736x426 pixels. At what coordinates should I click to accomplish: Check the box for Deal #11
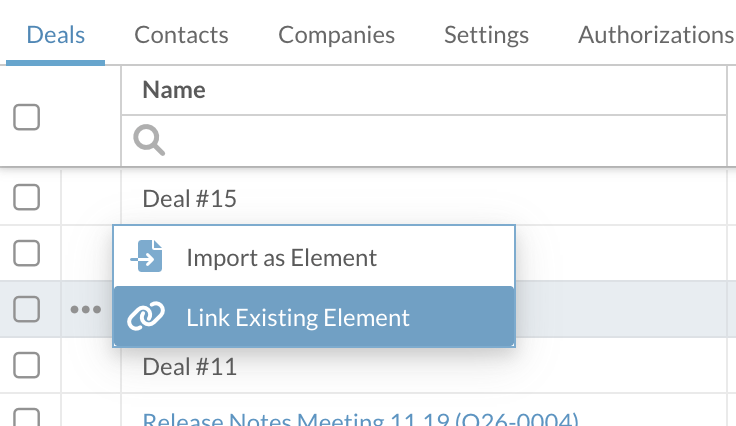[26, 366]
